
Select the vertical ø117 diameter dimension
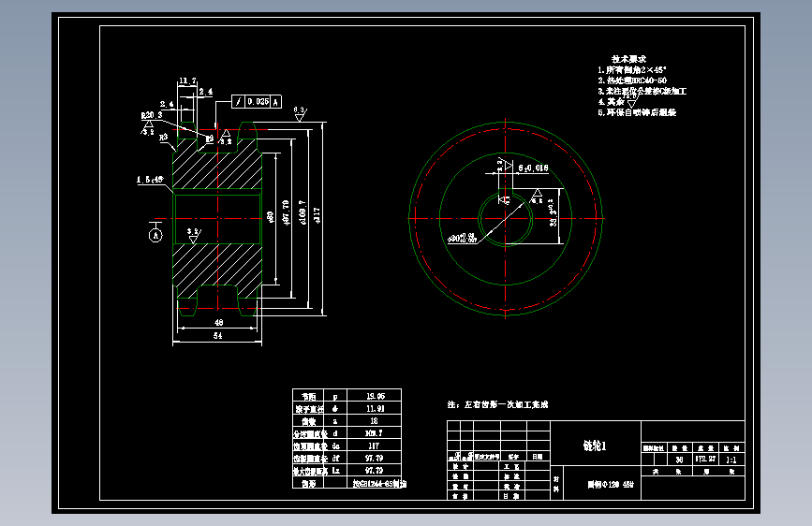click(317, 215)
